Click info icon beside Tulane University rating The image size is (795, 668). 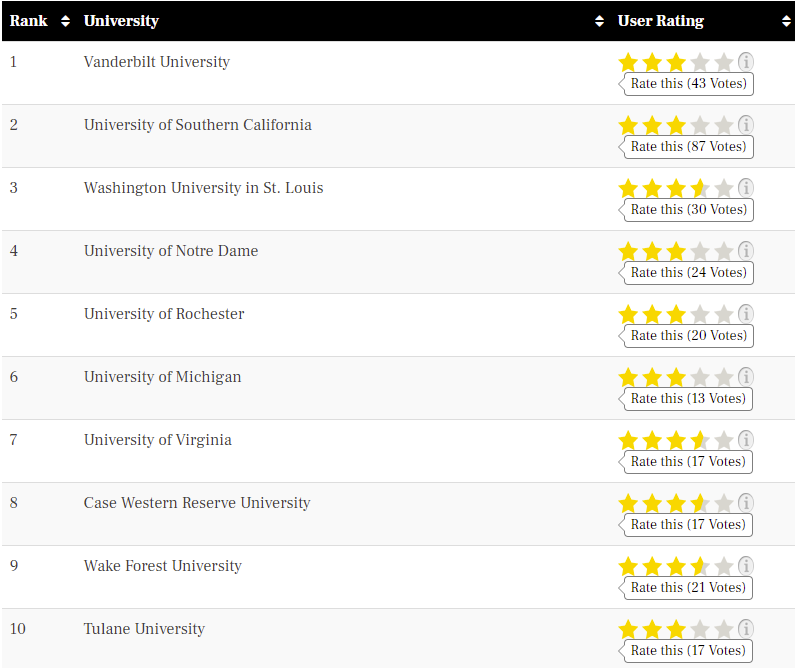tap(746, 629)
